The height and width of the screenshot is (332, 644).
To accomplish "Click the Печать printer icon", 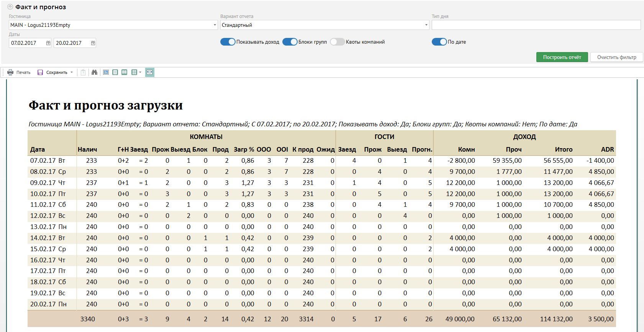I will (x=10, y=72).
